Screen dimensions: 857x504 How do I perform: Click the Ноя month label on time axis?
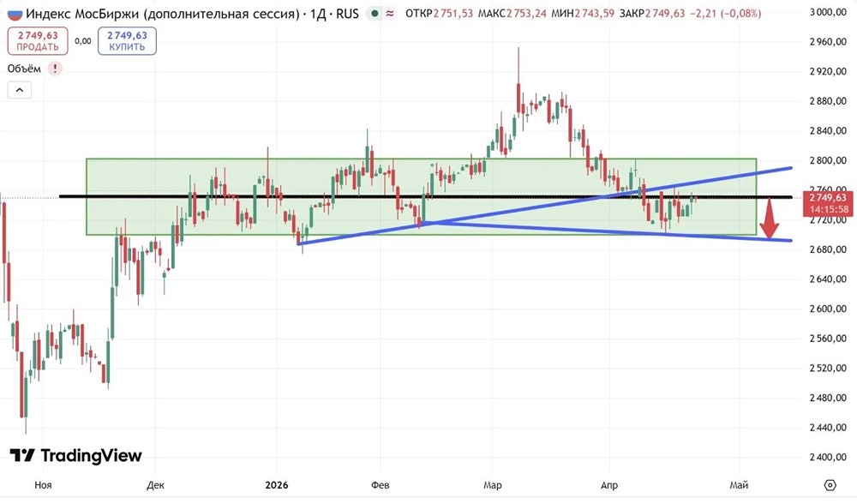43,485
